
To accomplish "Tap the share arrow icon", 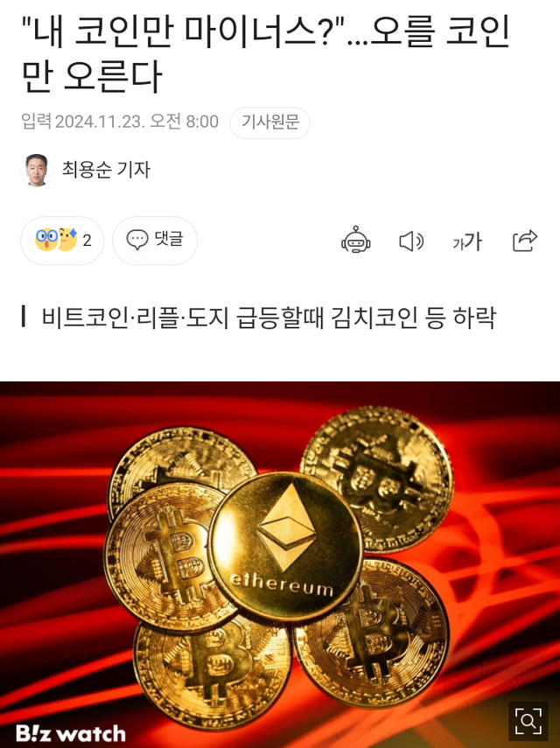I will point(525,241).
